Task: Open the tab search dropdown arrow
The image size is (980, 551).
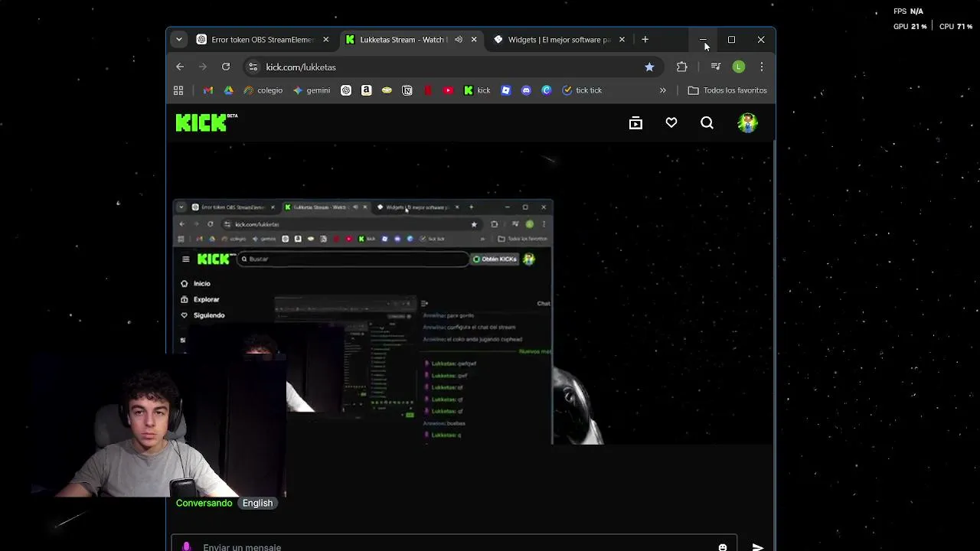Action: 178,40
